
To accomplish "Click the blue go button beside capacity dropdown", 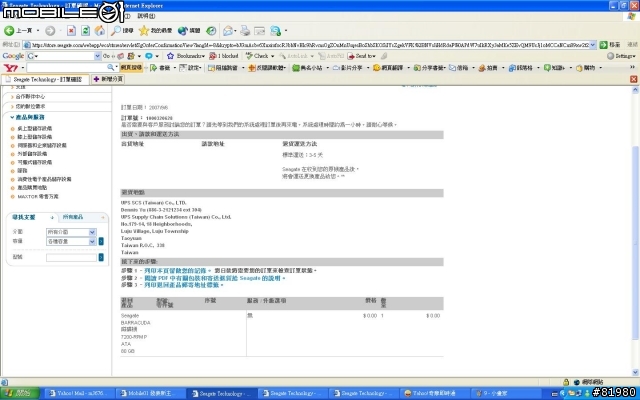I will coord(101,241).
